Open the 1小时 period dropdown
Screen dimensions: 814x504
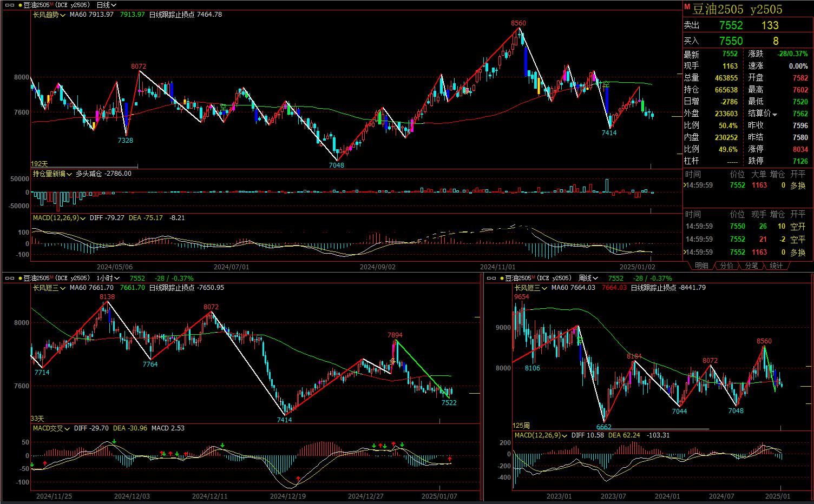coord(108,278)
